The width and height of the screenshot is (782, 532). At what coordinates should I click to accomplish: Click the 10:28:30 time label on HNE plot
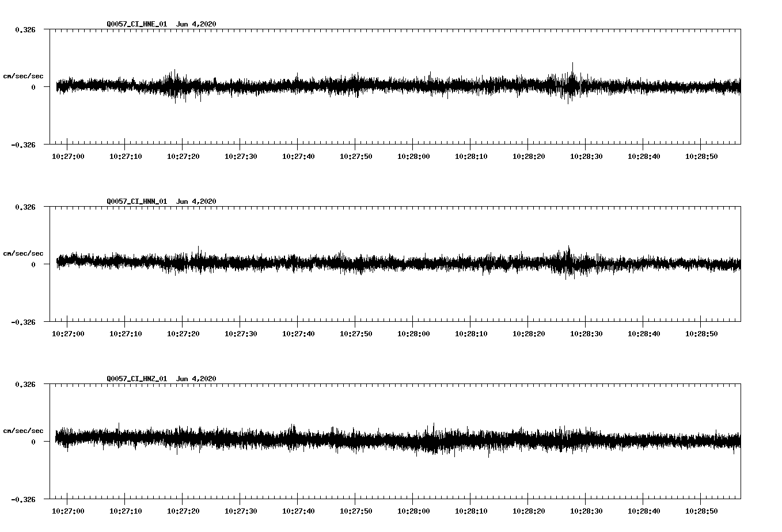586,156
